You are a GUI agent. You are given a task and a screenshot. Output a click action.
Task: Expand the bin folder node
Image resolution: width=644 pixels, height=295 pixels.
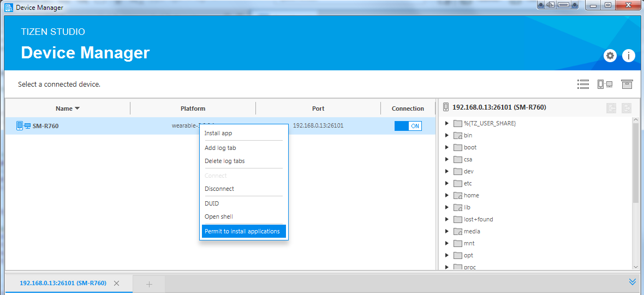(x=448, y=135)
